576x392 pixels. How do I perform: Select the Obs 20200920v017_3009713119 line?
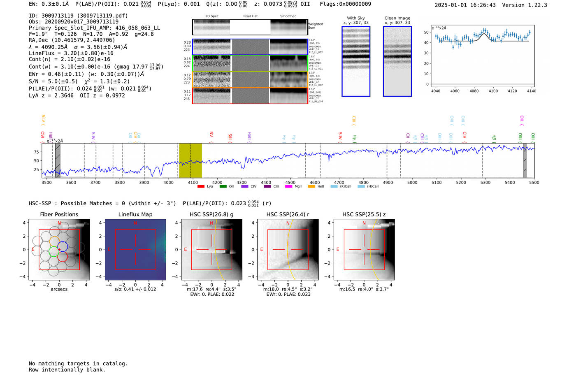(74, 22)
